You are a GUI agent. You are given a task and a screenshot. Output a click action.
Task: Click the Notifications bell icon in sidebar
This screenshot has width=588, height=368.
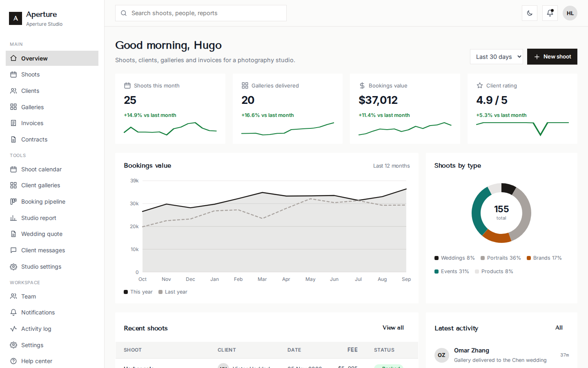pos(13,312)
